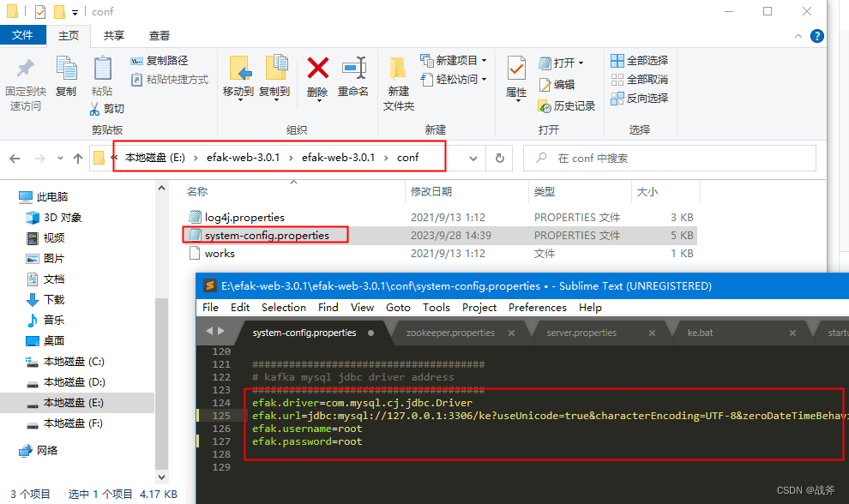Click the navigation pane scroll down arrow

click(x=161, y=477)
